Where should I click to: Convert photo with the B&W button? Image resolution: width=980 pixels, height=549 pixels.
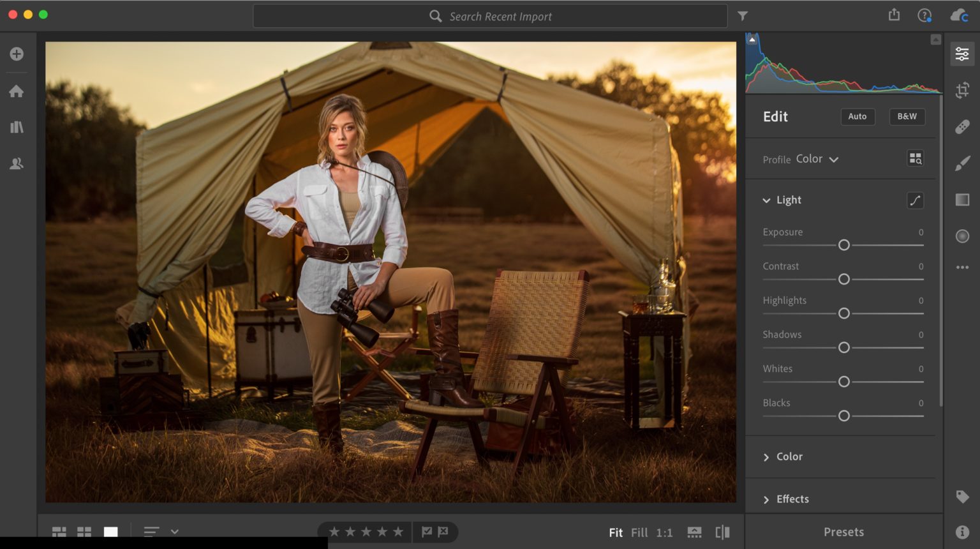pos(907,117)
